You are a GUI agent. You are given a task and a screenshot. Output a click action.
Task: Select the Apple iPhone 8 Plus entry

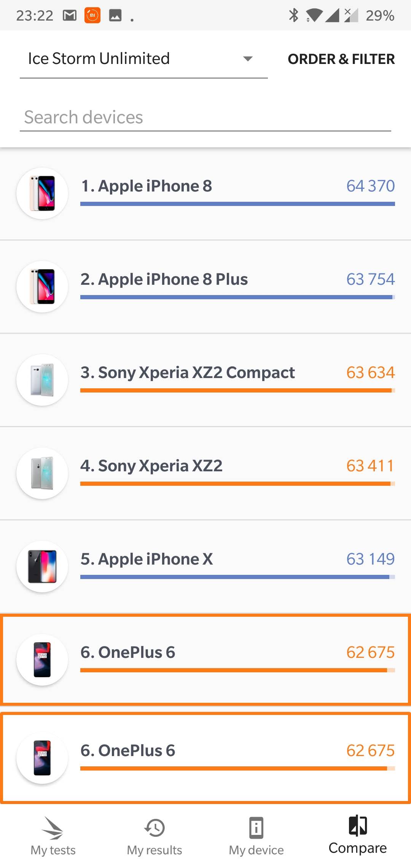[x=164, y=279]
